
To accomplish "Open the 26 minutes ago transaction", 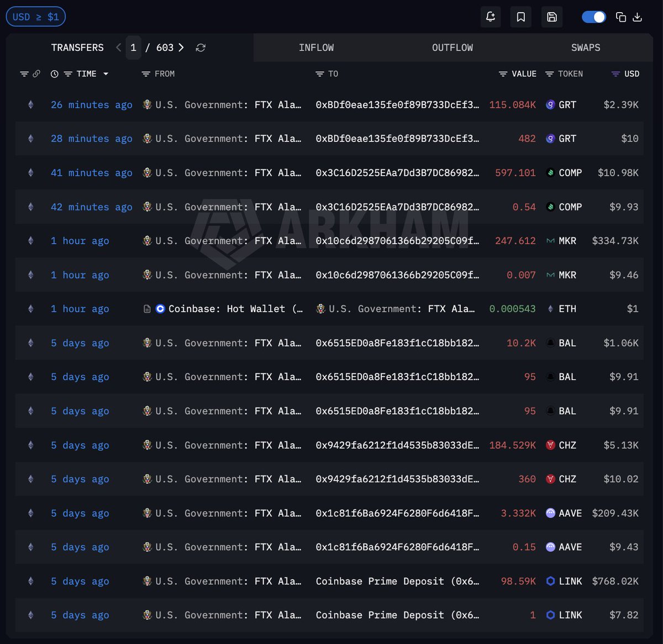I will 92,104.
